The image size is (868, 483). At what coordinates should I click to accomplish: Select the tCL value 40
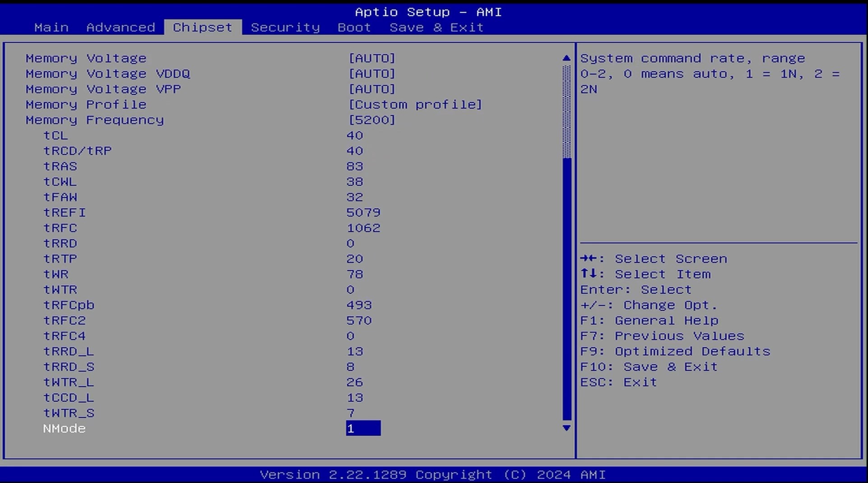click(x=355, y=136)
